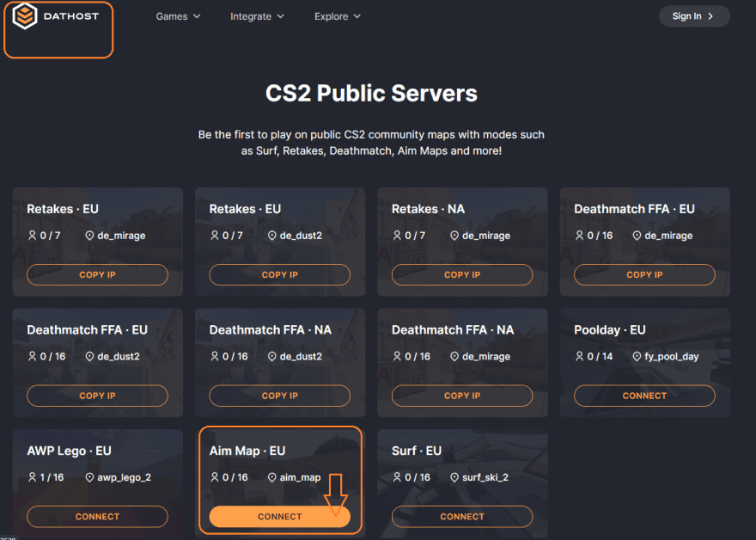Connect to the Surf EU server

[x=462, y=517]
